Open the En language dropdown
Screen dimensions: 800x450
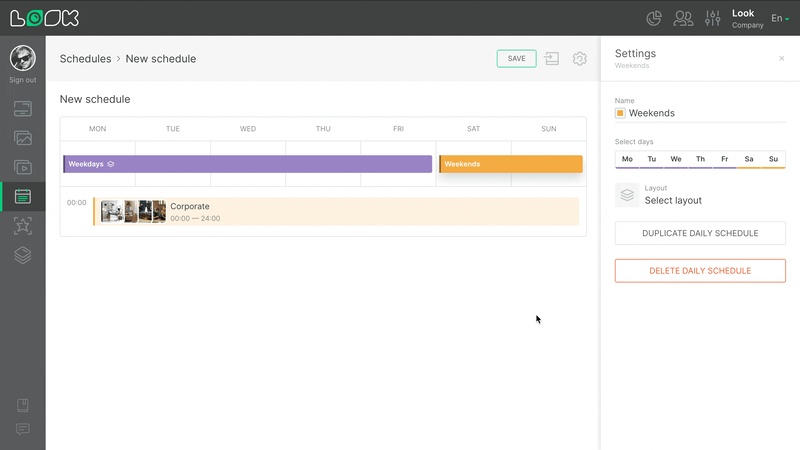click(780, 18)
